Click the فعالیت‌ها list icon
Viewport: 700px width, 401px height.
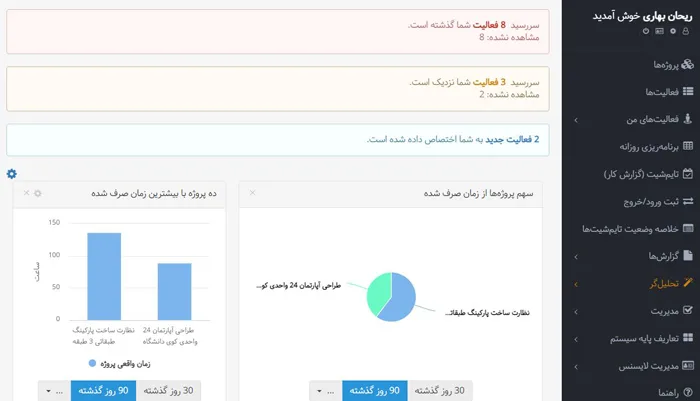pos(688,92)
